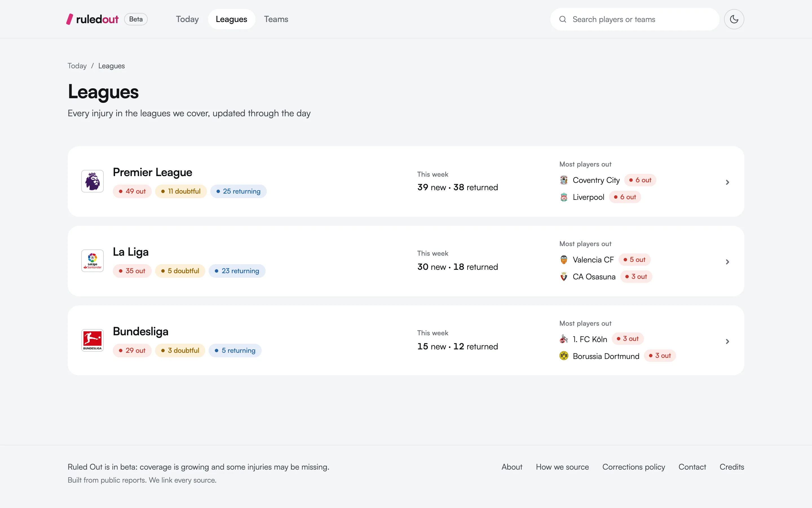
Task: Click the La Liga logo
Action: click(92, 261)
